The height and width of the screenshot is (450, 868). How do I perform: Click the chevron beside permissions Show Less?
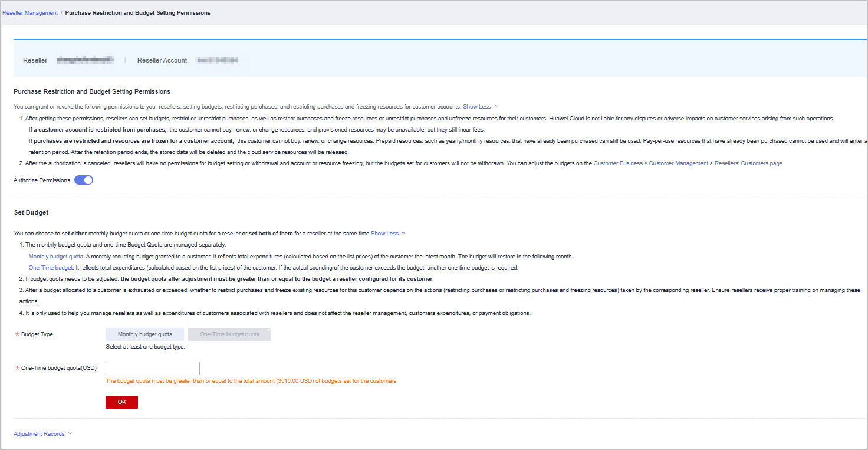[x=495, y=107]
